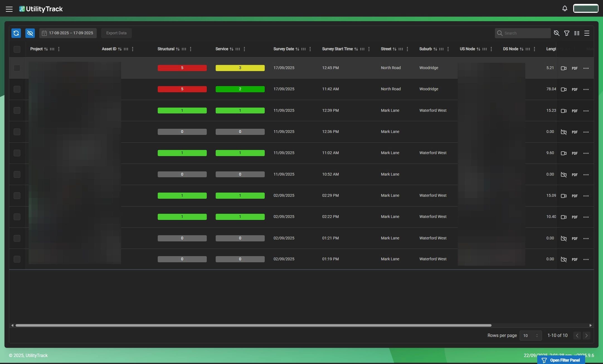The image size is (603, 364).
Task: Open column layout icon in toolbar
Action: click(x=577, y=33)
